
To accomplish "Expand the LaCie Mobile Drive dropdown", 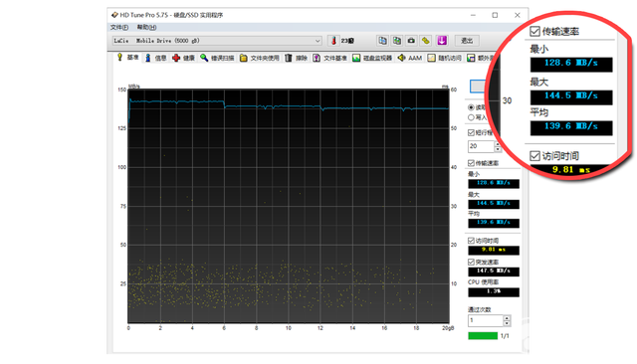I will tap(318, 41).
